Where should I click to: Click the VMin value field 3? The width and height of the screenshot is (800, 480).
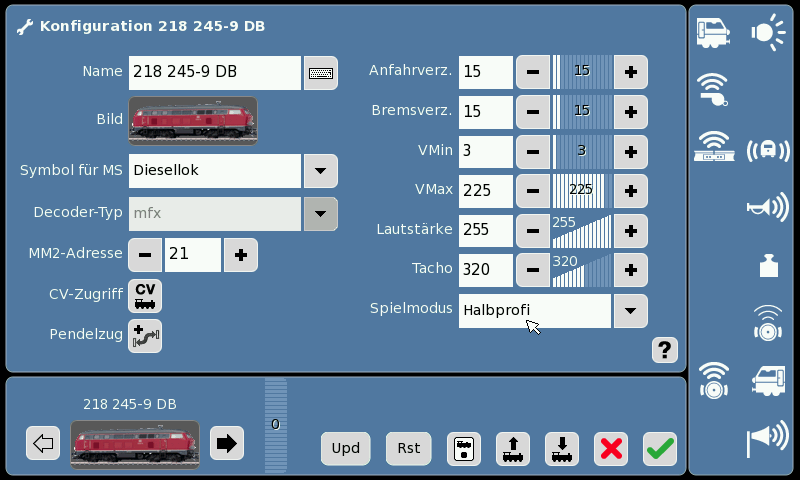pyautogui.click(x=486, y=151)
